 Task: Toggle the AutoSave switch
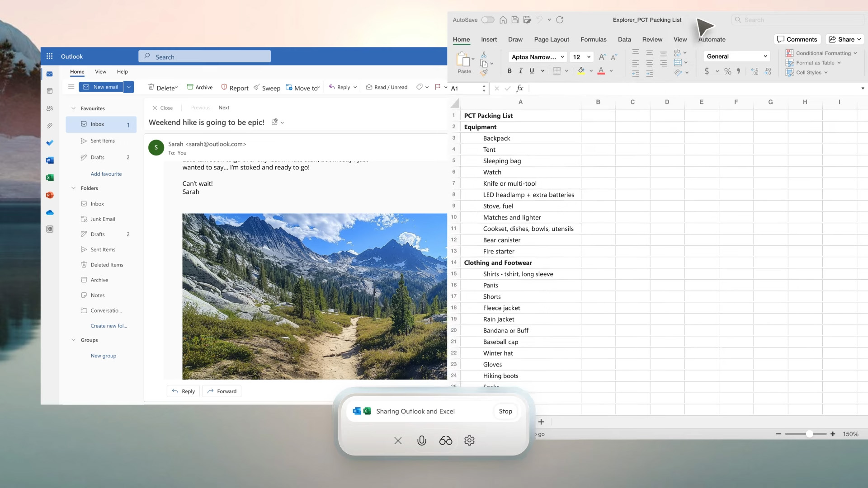(488, 20)
